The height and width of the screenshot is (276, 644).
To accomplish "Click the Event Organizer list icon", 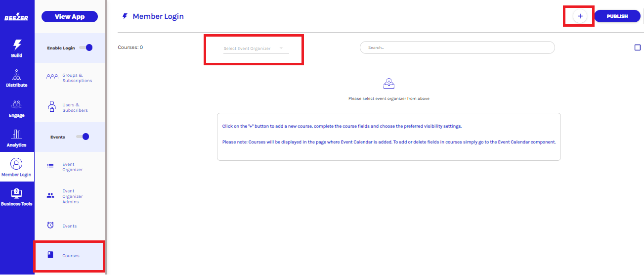I will (x=50, y=166).
